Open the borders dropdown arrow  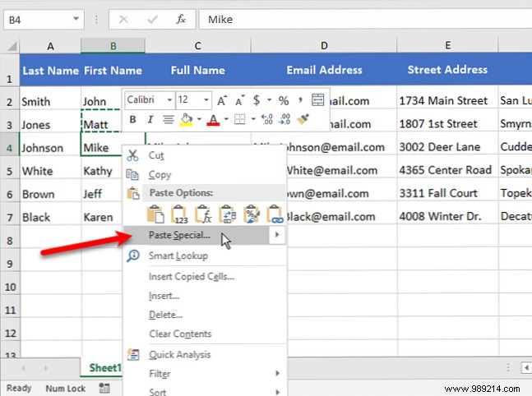coord(253,119)
